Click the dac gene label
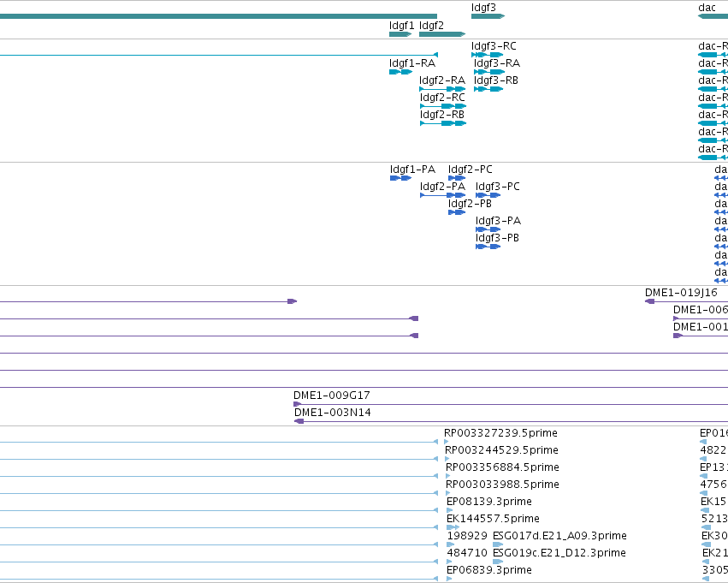Image resolution: width=728 pixels, height=583 pixels. point(707,8)
